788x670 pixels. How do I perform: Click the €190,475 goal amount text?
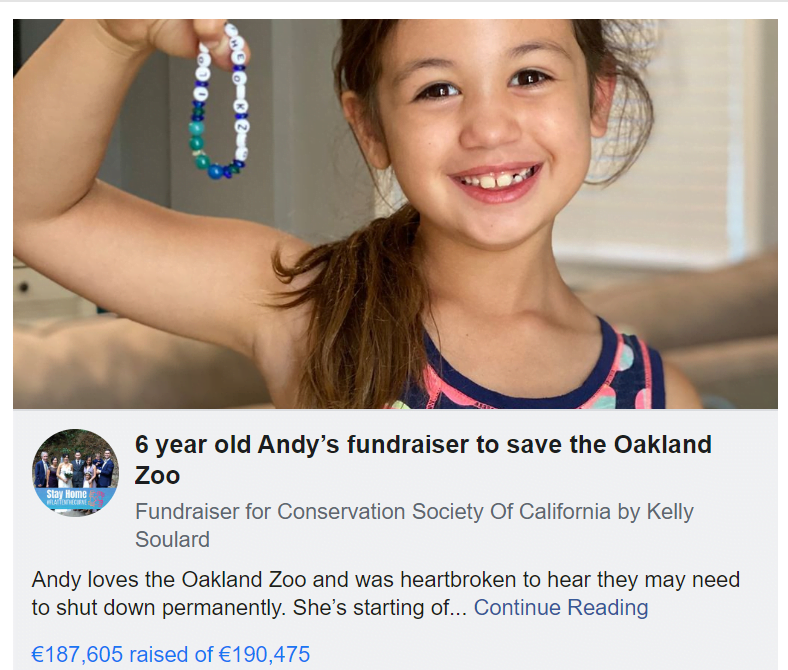click(x=264, y=655)
